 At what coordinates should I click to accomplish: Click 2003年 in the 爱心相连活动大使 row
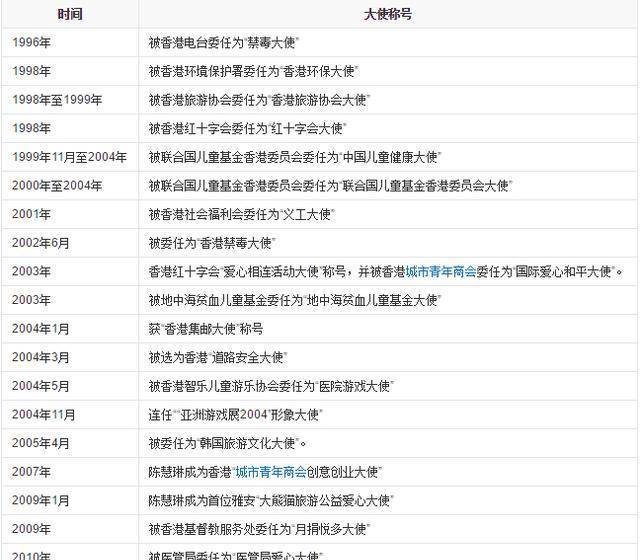[31, 271]
